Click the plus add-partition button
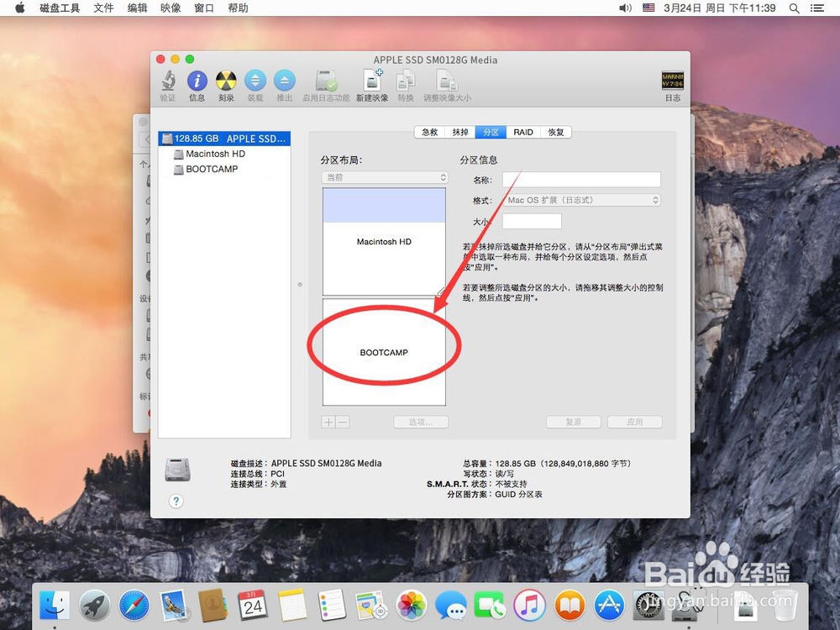Viewport: 840px width, 630px height. (328, 423)
